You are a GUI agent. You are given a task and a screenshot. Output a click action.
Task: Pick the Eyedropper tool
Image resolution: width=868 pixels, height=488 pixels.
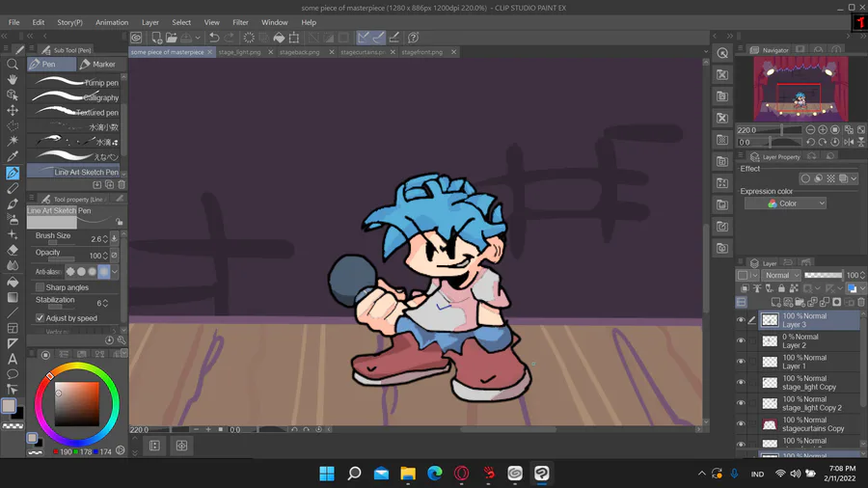click(13, 157)
